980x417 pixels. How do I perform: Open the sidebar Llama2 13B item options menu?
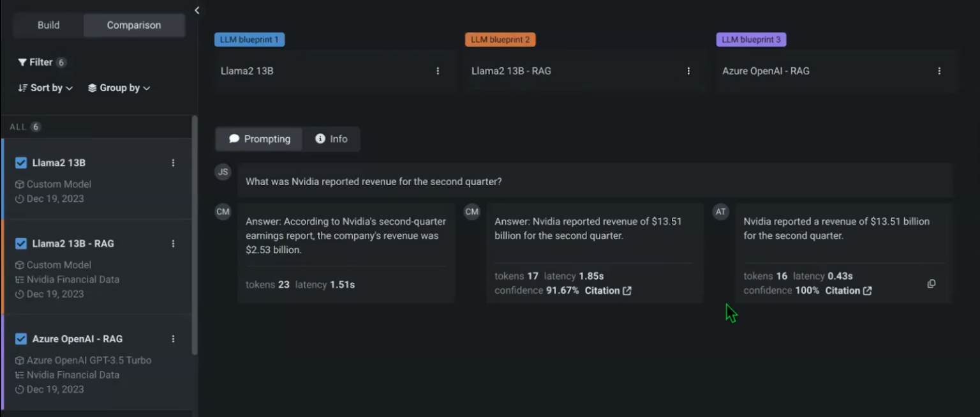pyautogui.click(x=173, y=163)
